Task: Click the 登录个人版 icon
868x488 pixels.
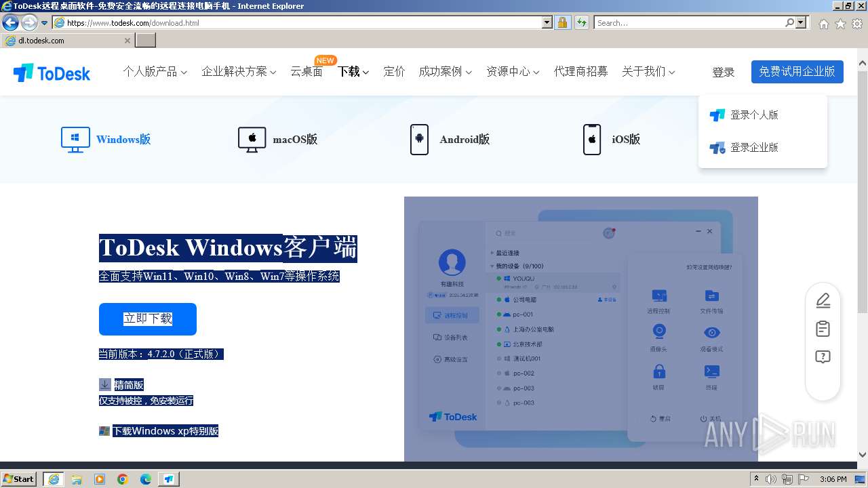Action: (x=717, y=115)
